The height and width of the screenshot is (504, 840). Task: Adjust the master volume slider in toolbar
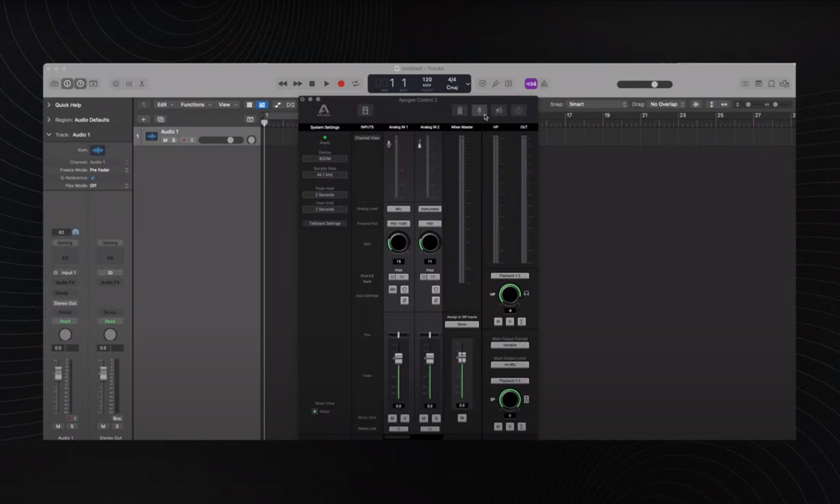[645, 84]
